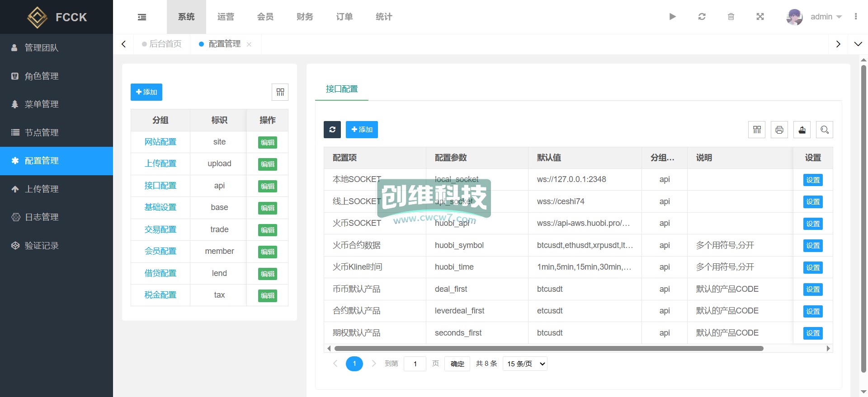
Task: Expand the tab list down chevron
Action: (858, 44)
